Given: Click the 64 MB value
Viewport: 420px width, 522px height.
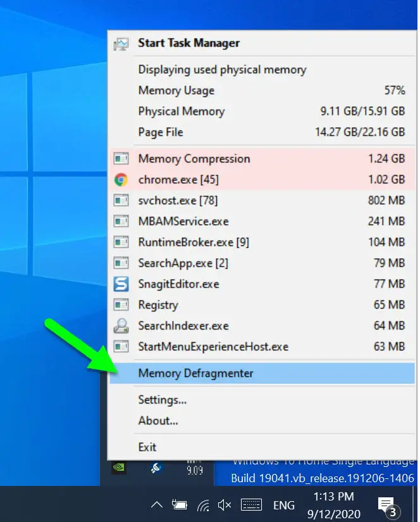Looking at the screenshot, I should click(x=390, y=326).
